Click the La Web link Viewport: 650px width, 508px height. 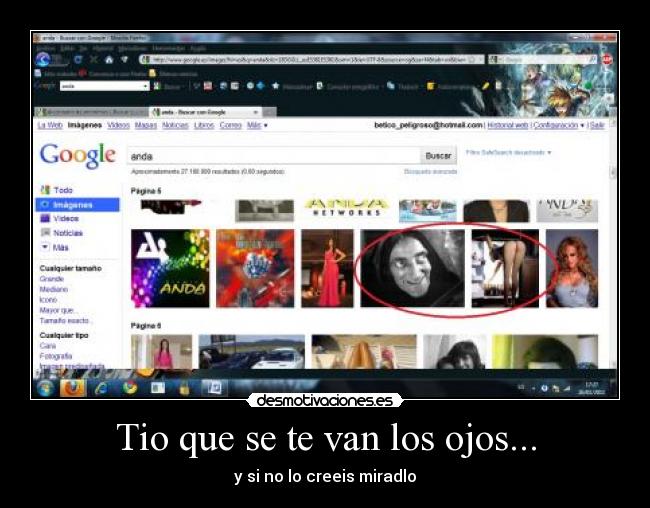(x=50, y=125)
